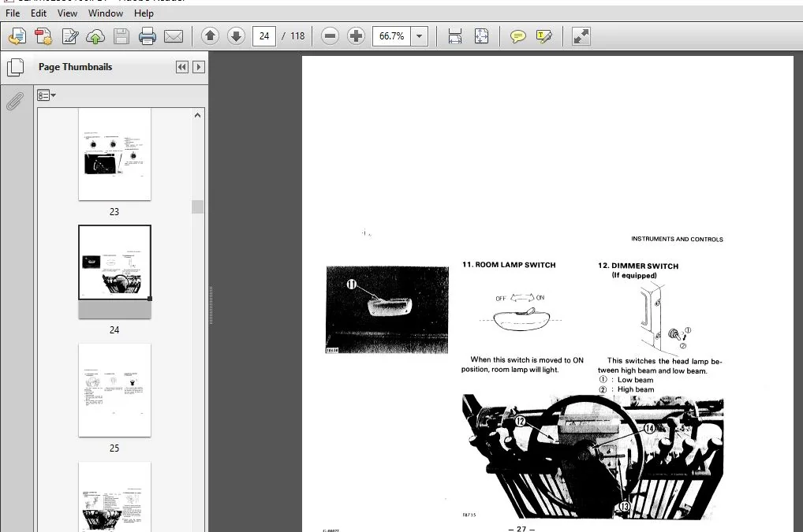Click the page number field showing 24
The image size is (803, 532).
(x=264, y=36)
